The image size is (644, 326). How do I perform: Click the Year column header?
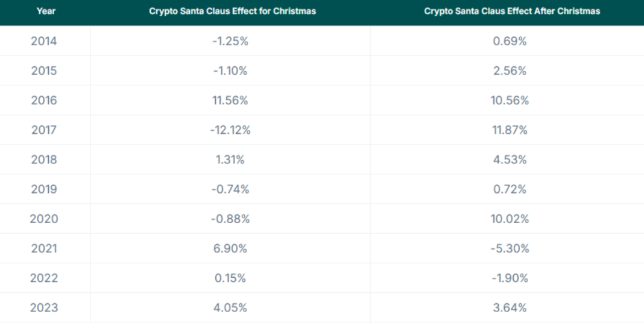46,11
